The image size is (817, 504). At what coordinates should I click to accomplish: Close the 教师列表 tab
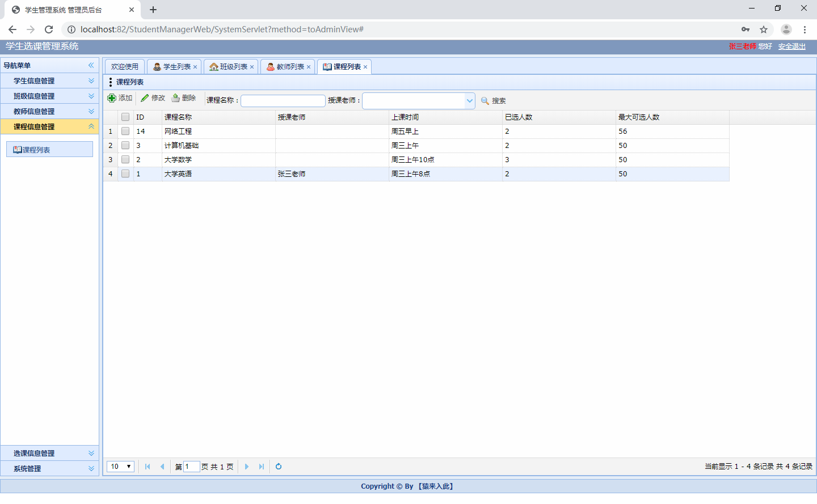[309, 67]
